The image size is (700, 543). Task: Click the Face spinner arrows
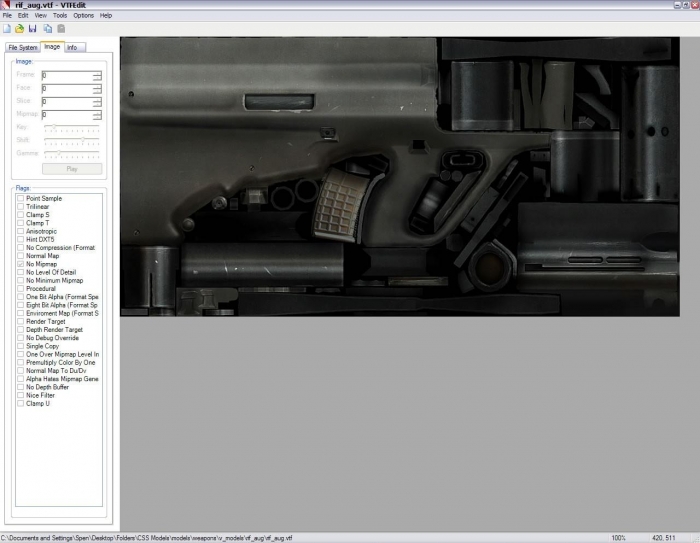tap(97, 89)
